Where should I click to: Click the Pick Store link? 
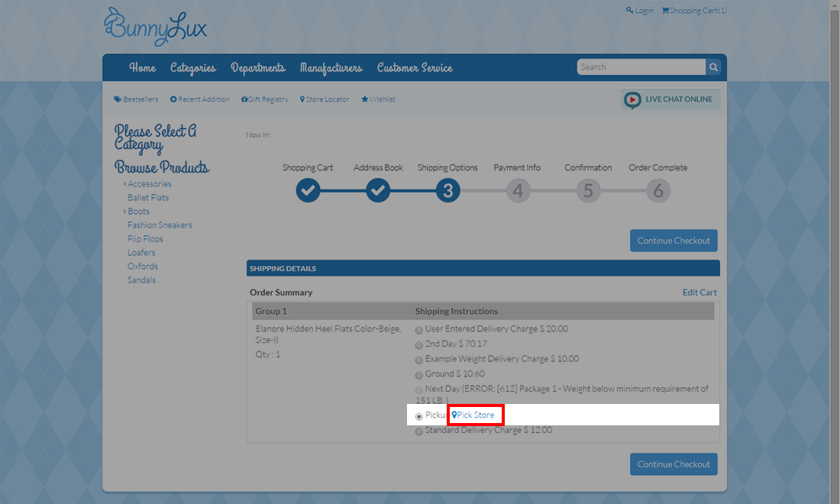[473, 415]
